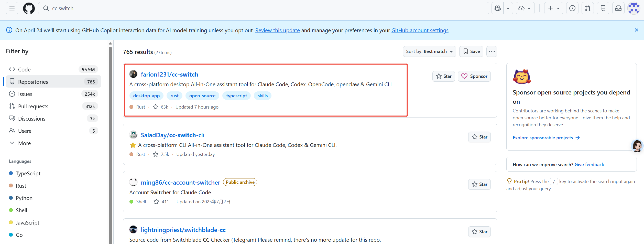
Task: Open the 'Sort by: Best match' dropdown
Action: (x=429, y=51)
